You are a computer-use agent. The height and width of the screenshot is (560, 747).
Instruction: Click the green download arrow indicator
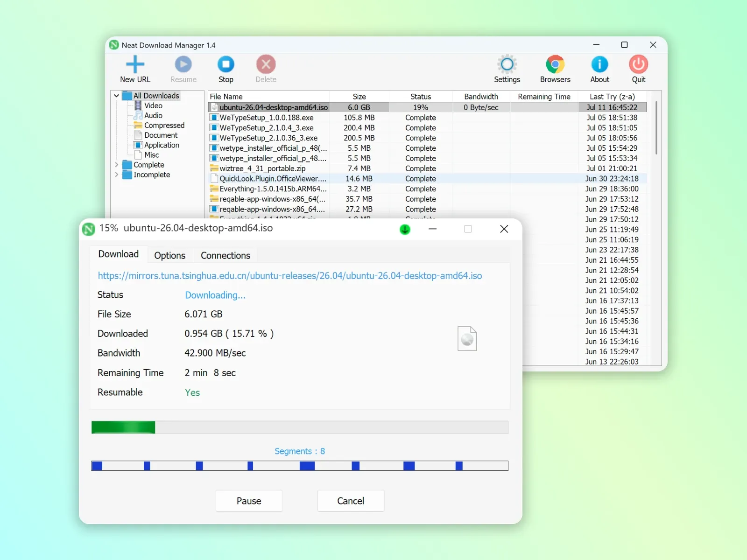point(405,229)
